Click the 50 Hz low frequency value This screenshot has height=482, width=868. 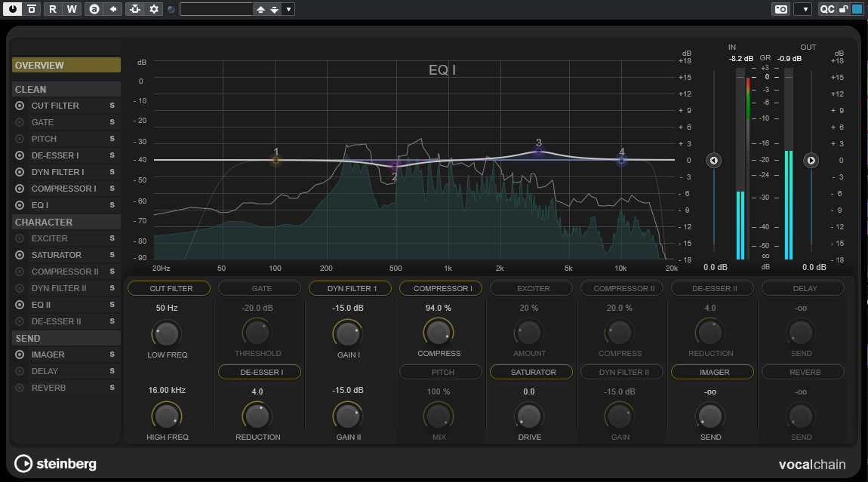click(167, 308)
